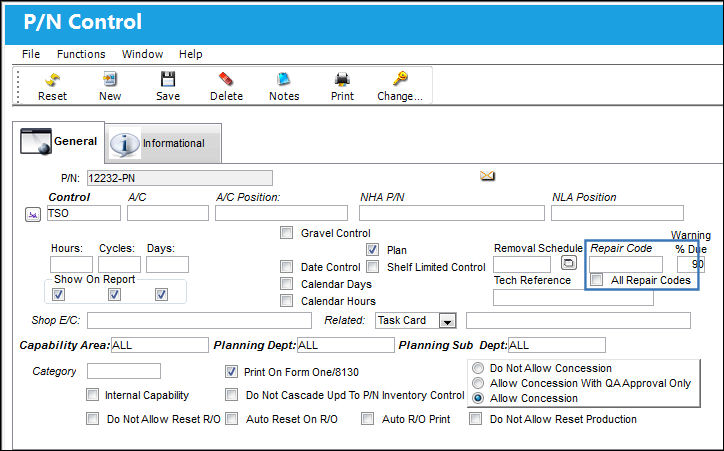Switch to the Informational tab
Screen dimensions: 724x451
point(163,144)
